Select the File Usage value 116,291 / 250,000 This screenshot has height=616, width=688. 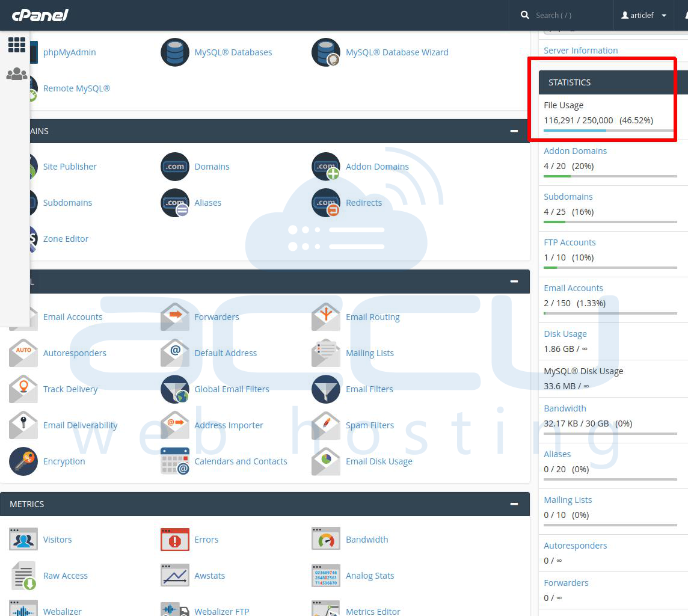click(x=579, y=120)
